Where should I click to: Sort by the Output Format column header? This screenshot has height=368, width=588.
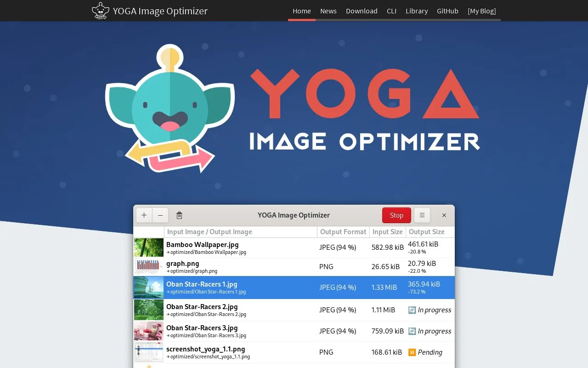click(343, 232)
